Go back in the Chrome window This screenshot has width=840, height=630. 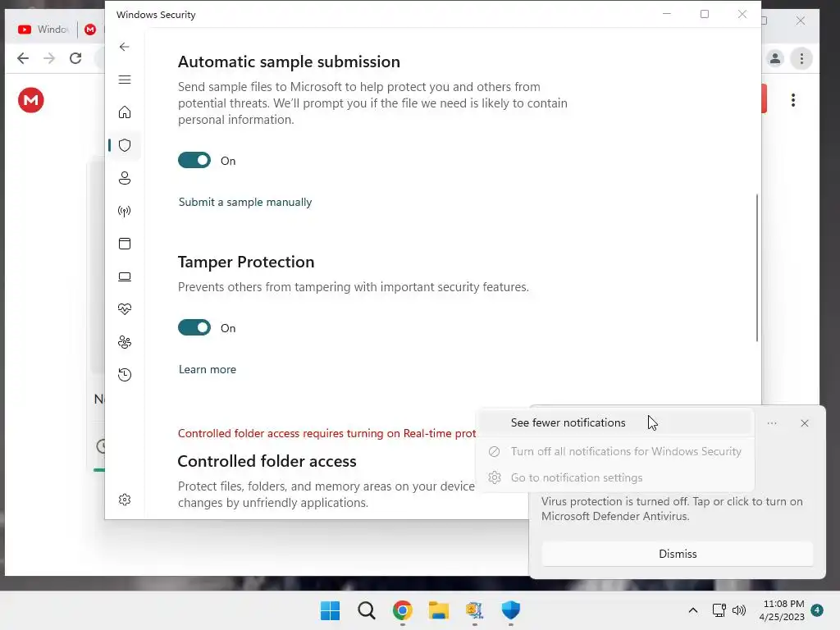pos(22,58)
